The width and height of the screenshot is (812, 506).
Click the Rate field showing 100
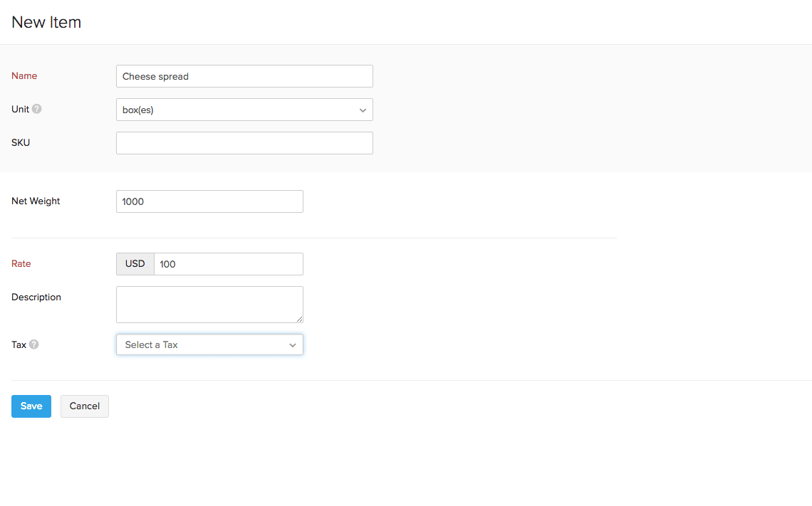tap(228, 264)
